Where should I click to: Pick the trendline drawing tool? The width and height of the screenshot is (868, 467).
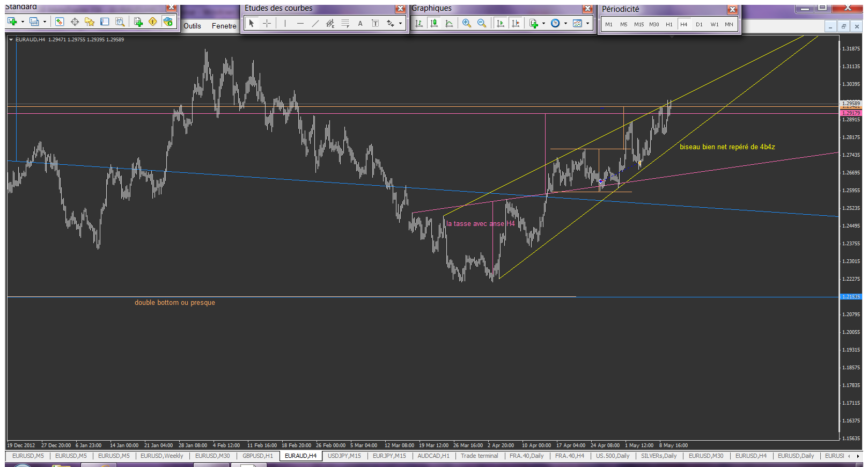click(x=315, y=23)
